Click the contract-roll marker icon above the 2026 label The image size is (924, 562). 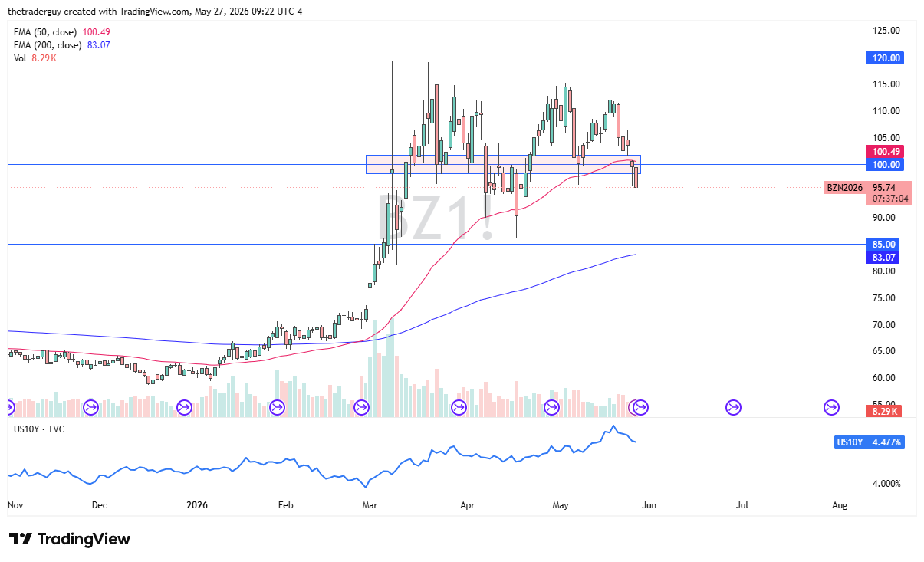pos(184,407)
